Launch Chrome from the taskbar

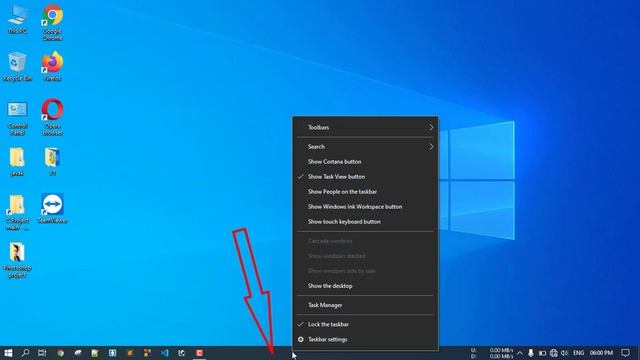[60, 353]
